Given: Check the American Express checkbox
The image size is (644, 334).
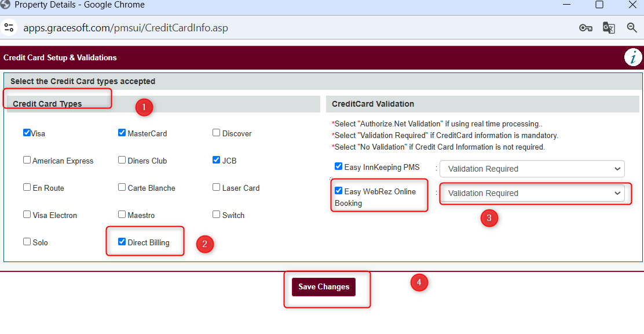Looking at the screenshot, I should 27,160.
